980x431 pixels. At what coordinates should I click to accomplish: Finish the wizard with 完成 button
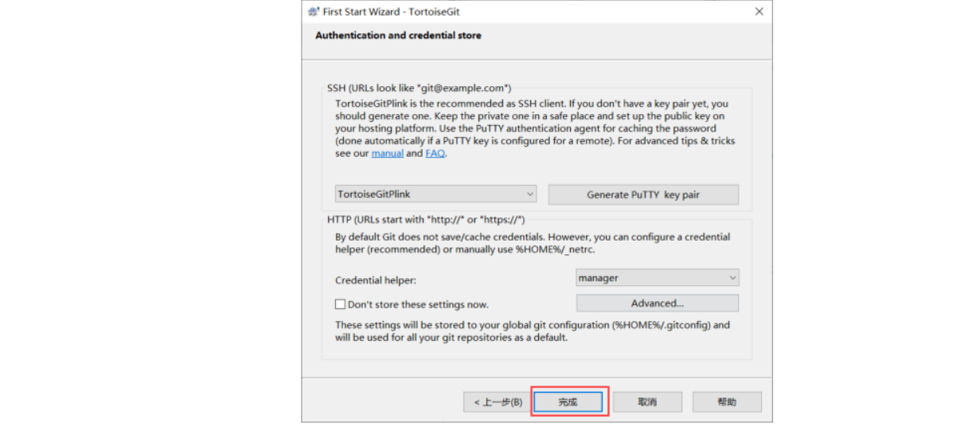click(568, 402)
